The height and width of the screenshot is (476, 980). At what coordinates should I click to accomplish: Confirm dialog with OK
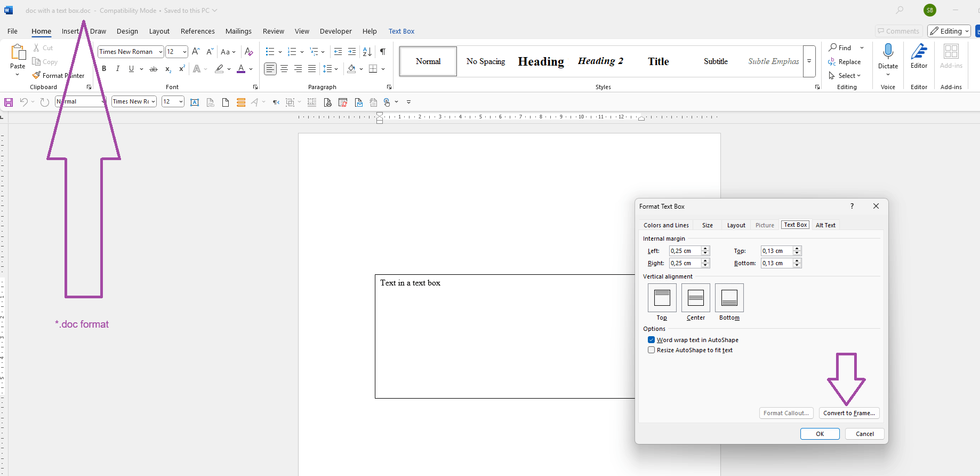coord(820,434)
